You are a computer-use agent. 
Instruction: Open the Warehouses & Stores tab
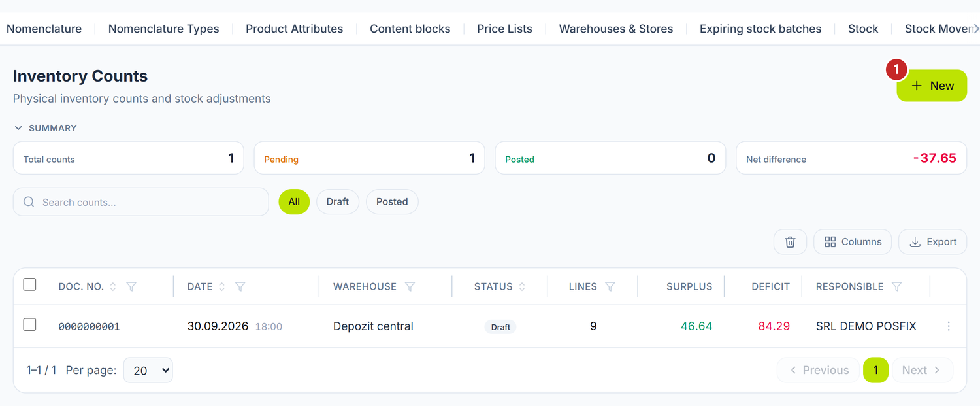click(x=616, y=29)
